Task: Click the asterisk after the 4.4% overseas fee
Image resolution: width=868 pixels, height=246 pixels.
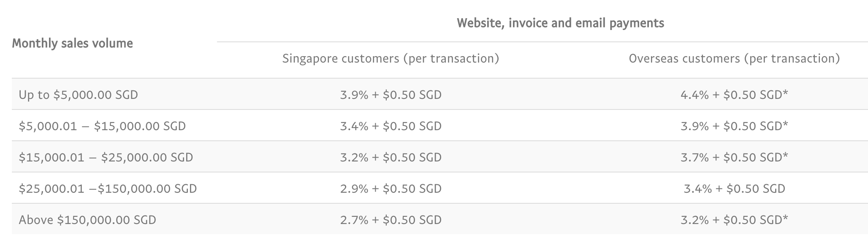Action: 786,93
